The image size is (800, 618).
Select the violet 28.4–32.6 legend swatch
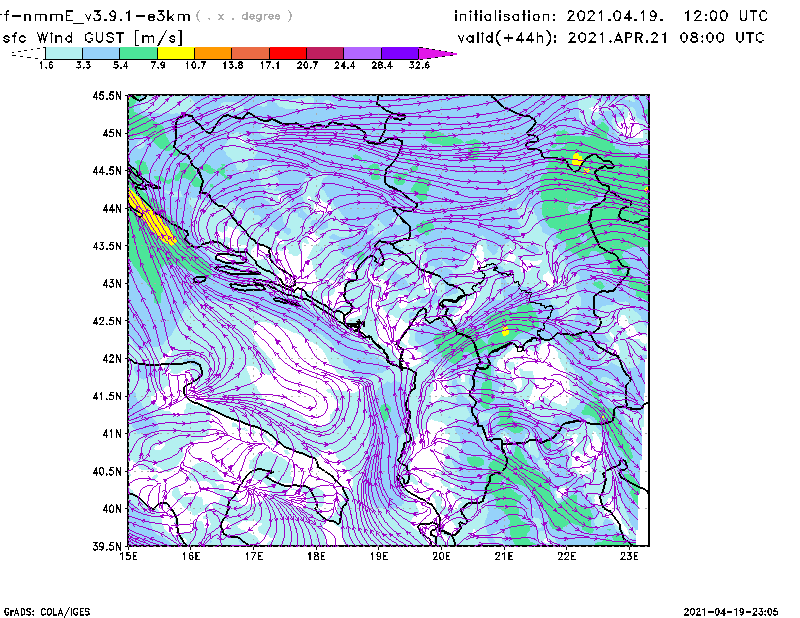tap(400, 53)
